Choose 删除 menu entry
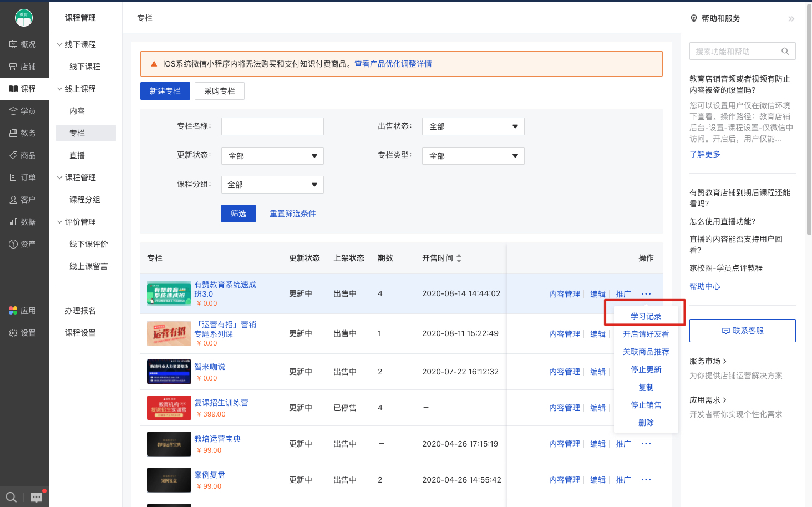812x507 pixels. pos(646,423)
